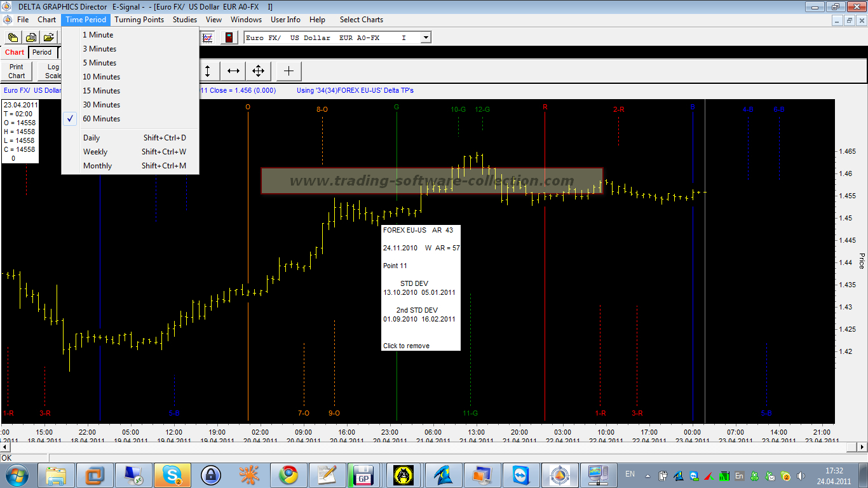Click the shaded watermark rectangle on chart
Screen dimensions: 868x488
[x=432, y=180]
